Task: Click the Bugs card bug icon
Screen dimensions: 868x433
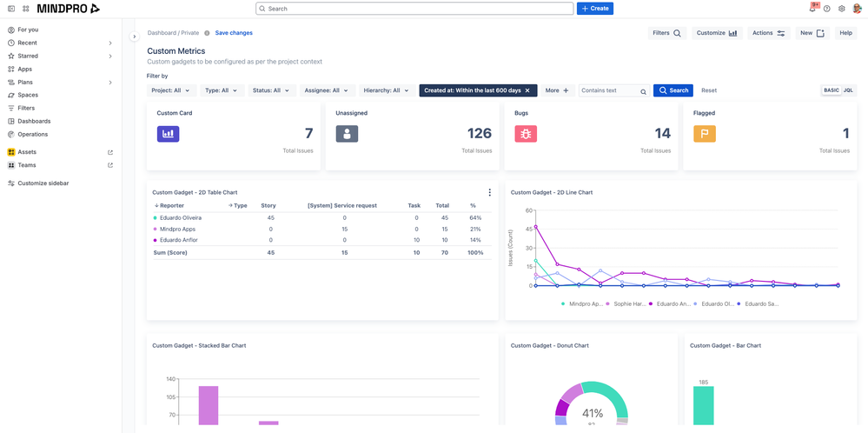Action: pyautogui.click(x=525, y=134)
